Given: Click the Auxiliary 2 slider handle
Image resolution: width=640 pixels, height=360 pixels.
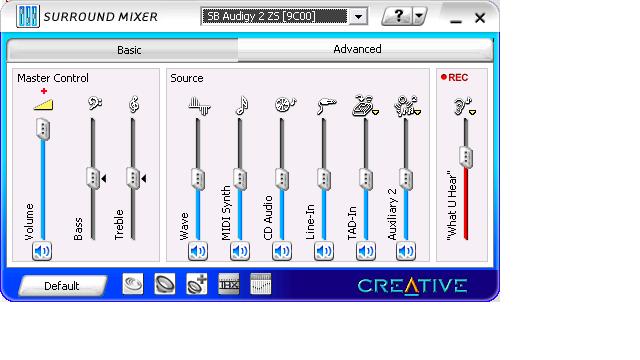Looking at the screenshot, I should coord(406,179).
